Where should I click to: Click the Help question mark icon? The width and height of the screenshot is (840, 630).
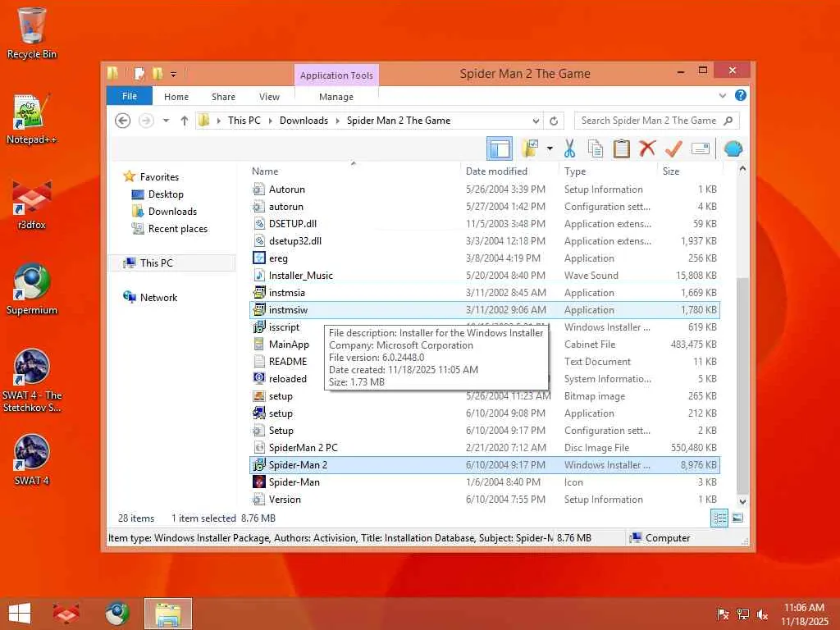[741, 95]
